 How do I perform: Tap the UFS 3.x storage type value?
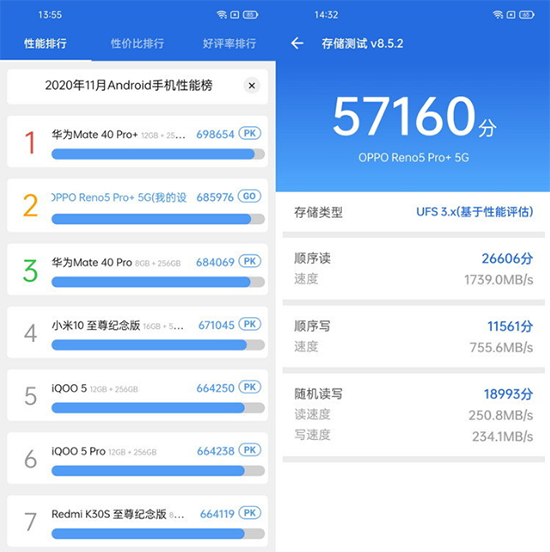pyautogui.click(x=475, y=212)
